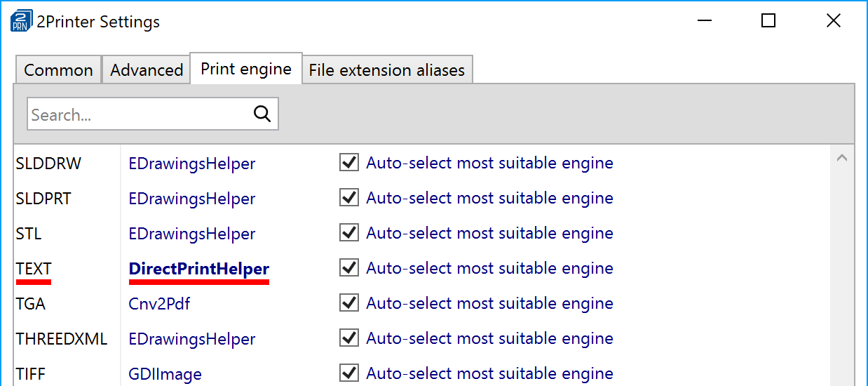Maximize the 2Printer Settings window

click(768, 21)
